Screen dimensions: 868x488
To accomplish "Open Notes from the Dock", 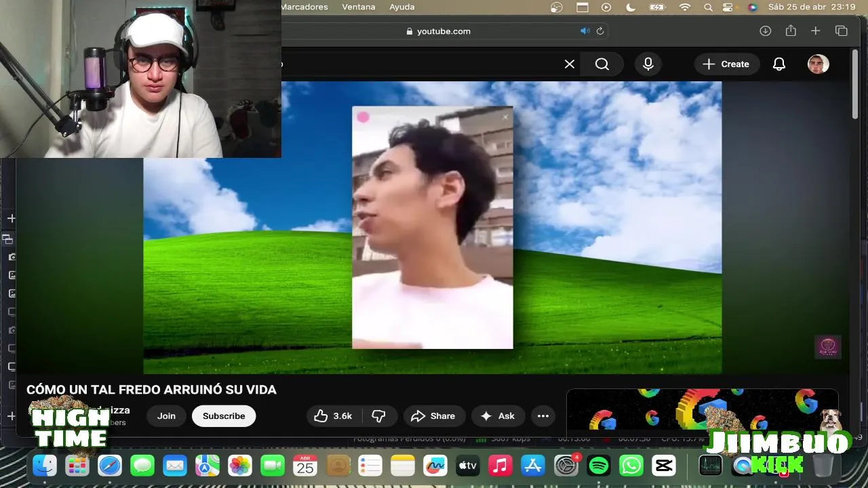I will [403, 466].
